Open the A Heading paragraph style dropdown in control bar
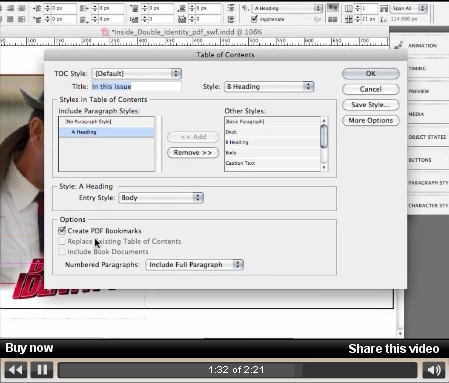 (287, 8)
